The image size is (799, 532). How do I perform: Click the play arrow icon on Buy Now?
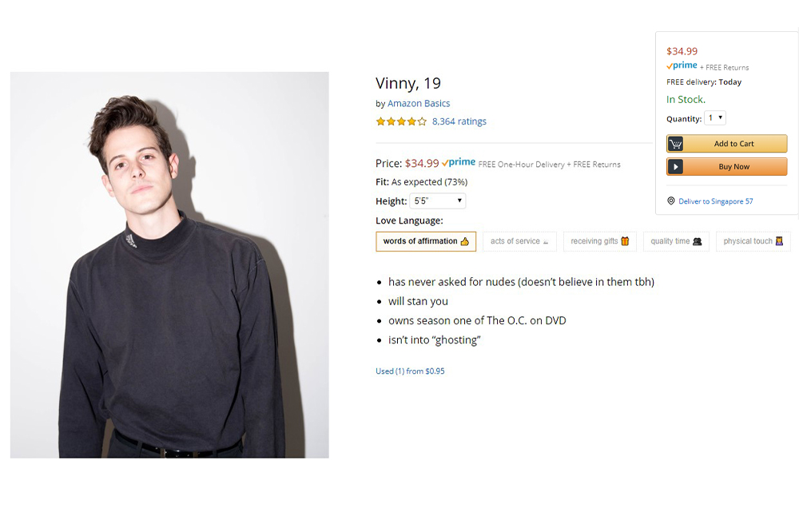point(675,167)
